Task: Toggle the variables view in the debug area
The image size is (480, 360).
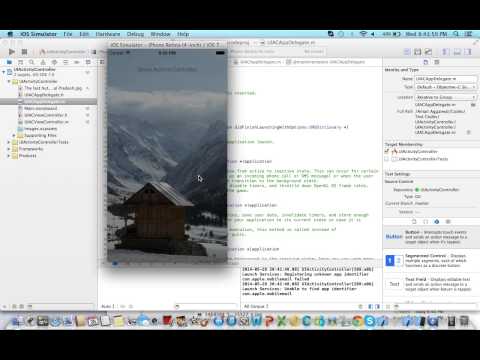Action: coord(370,306)
